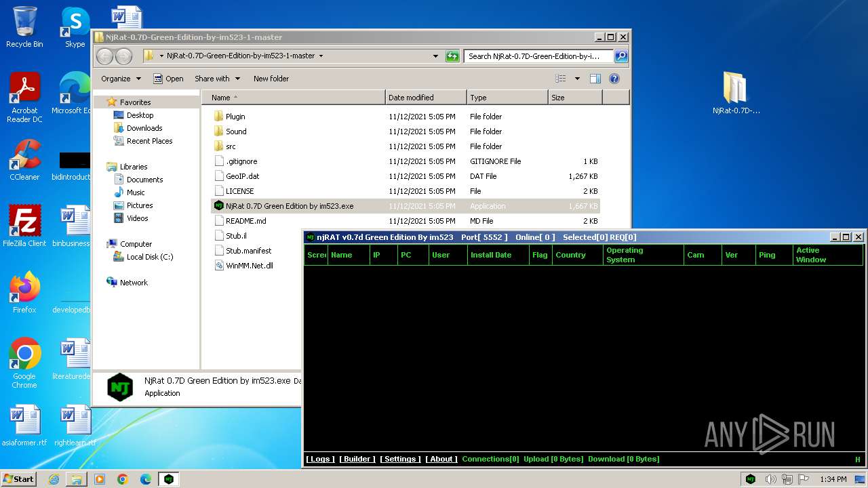Sort njRAT list by Country column
Image resolution: width=868 pixels, height=488 pixels.
pyautogui.click(x=577, y=255)
